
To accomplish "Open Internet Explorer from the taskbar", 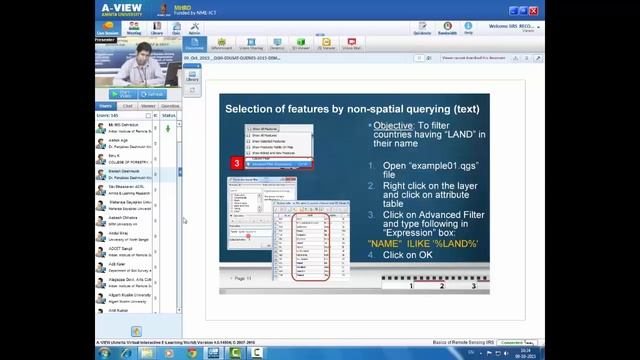I will tap(126, 353).
